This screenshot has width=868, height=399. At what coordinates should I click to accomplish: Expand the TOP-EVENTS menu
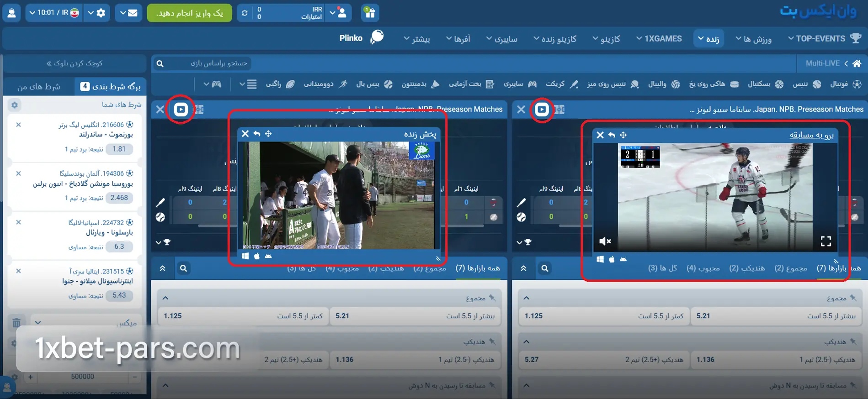tap(824, 39)
